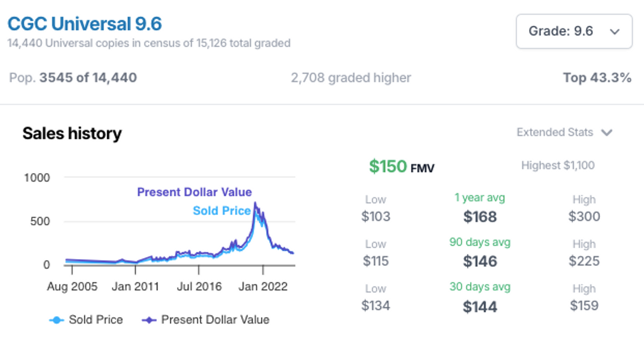
Task: Select the 90 days avg $146 figure
Action: pos(480,261)
